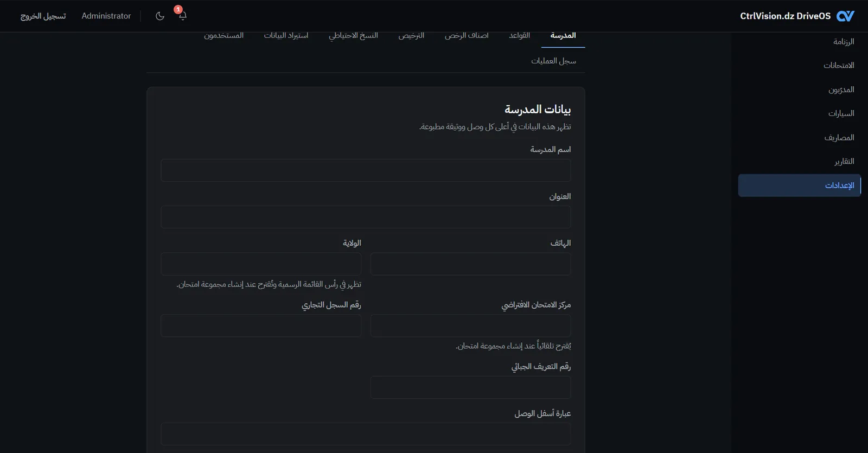Open الترخيص tab
This screenshot has width=868, height=453.
click(x=411, y=36)
